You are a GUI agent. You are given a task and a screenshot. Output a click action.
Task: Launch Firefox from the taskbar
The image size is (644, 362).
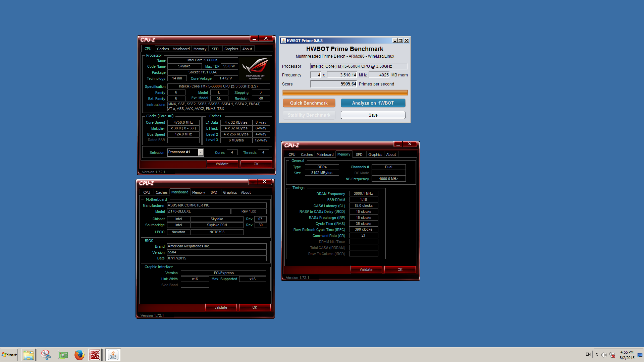click(79, 355)
